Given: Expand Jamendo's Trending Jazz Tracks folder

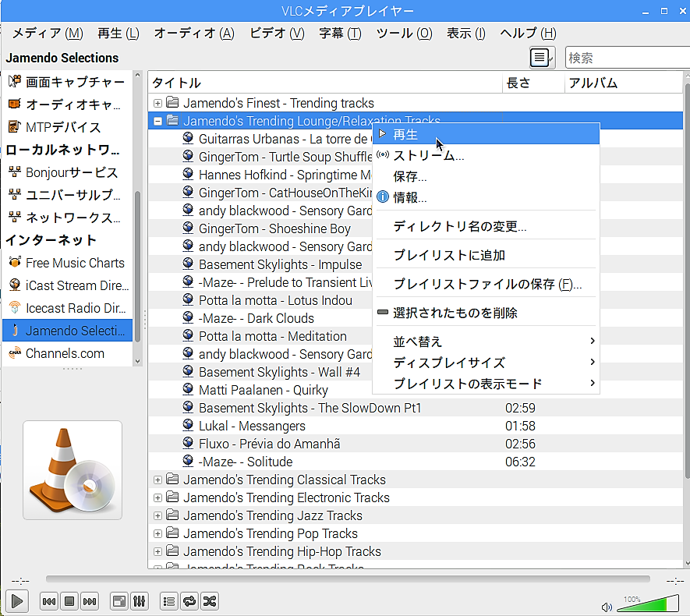Looking at the screenshot, I should tap(157, 515).
